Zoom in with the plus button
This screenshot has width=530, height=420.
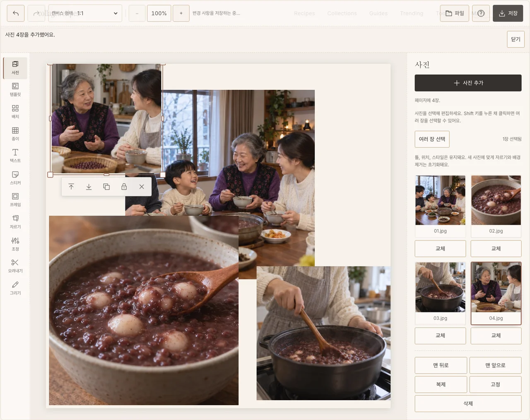[x=181, y=13]
